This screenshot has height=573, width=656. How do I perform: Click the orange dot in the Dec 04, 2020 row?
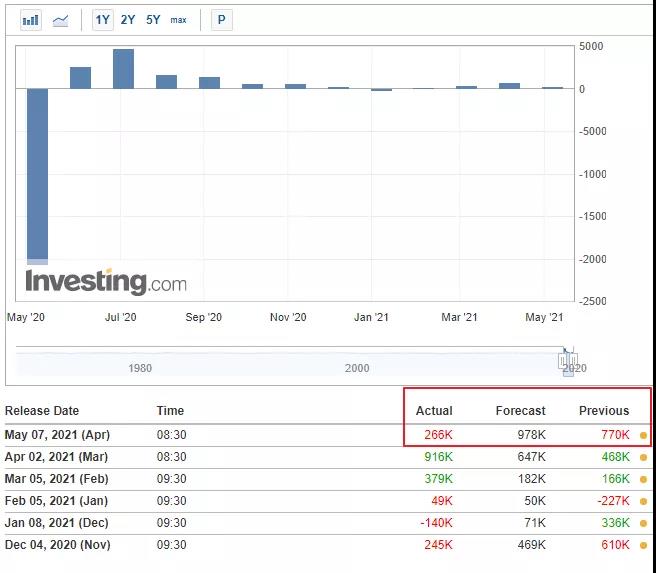point(643,545)
